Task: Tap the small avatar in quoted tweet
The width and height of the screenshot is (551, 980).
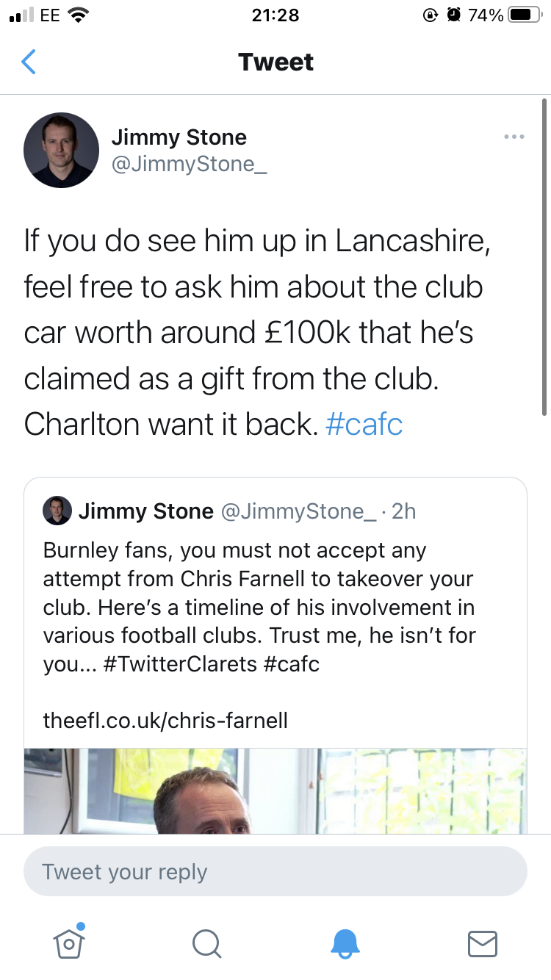Action: click(x=57, y=511)
